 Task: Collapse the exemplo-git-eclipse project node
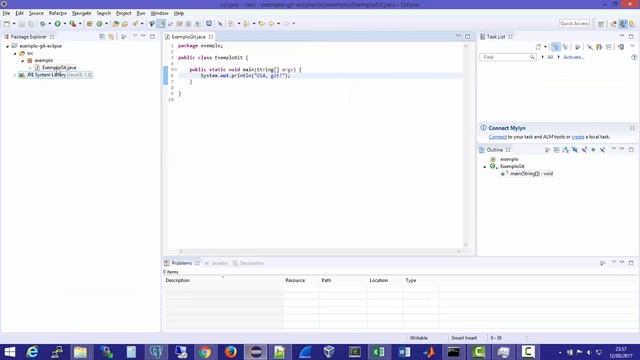tap(7, 46)
